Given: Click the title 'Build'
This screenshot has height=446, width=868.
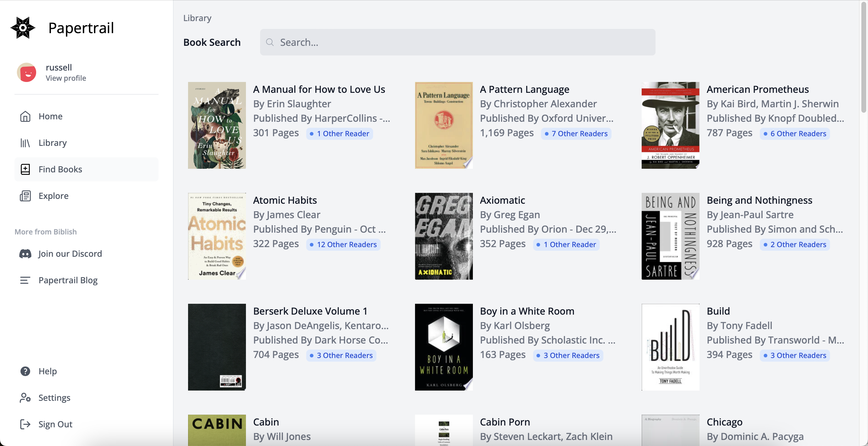Looking at the screenshot, I should tap(719, 311).
